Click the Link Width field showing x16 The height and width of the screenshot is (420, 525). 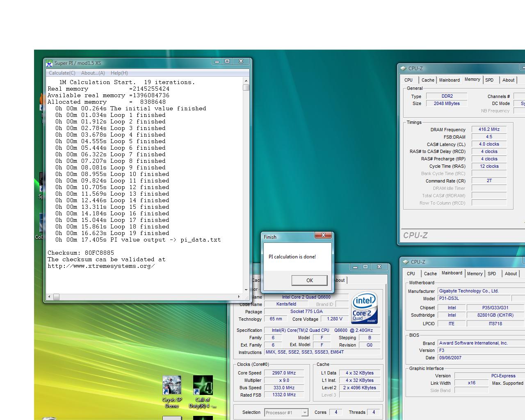coord(472,383)
